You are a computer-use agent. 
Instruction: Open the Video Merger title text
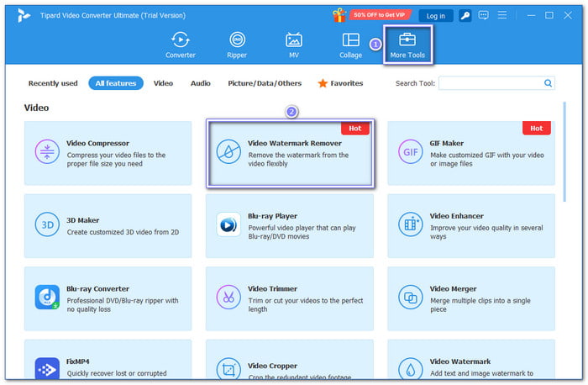(x=454, y=289)
